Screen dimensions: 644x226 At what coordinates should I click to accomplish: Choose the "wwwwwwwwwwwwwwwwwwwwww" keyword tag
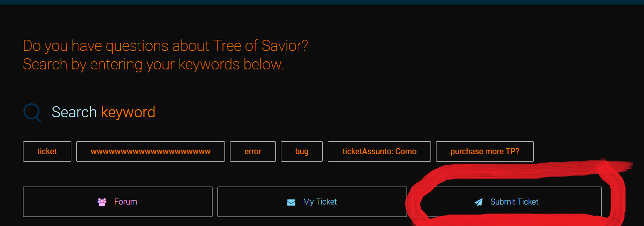tap(151, 152)
